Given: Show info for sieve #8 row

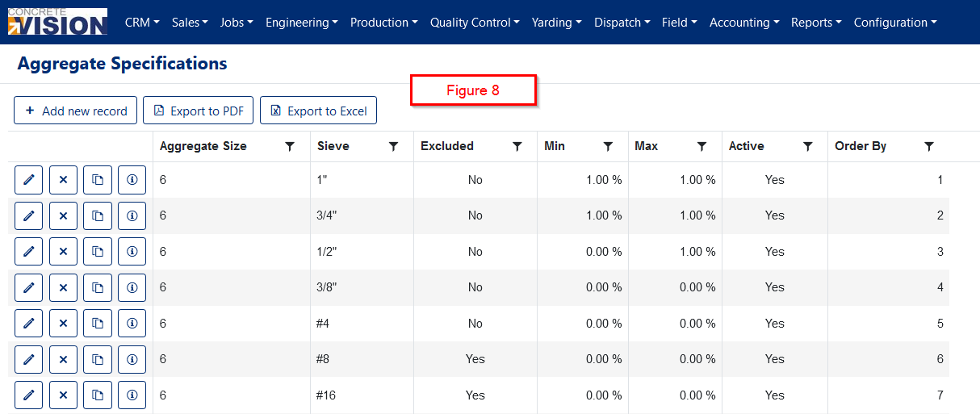Looking at the screenshot, I should (132, 359).
